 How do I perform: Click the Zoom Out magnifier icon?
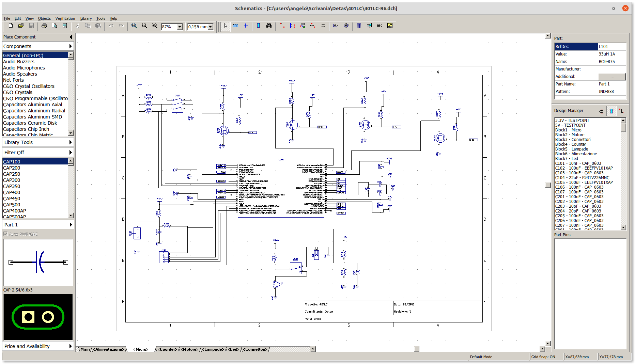(144, 26)
